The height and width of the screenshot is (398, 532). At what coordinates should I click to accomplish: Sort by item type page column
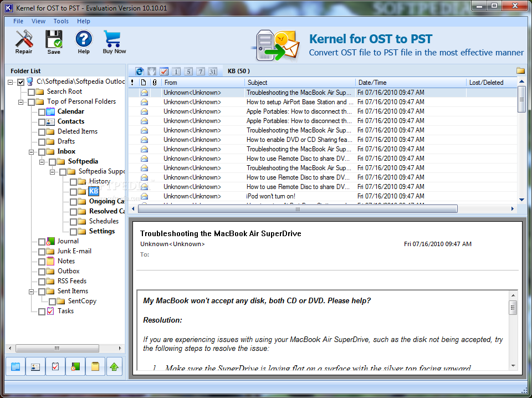click(x=144, y=83)
